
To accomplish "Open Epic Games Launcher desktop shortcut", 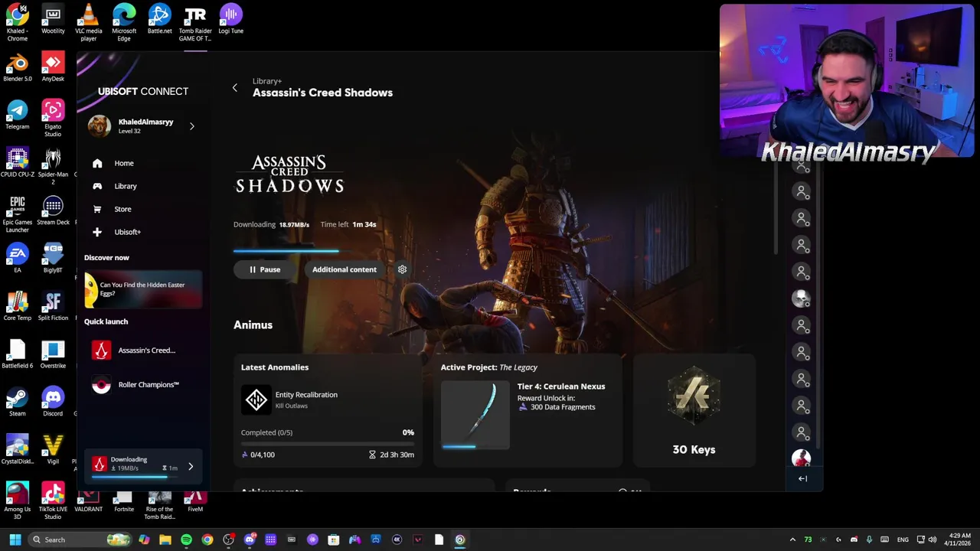I will (x=18, y=214).
